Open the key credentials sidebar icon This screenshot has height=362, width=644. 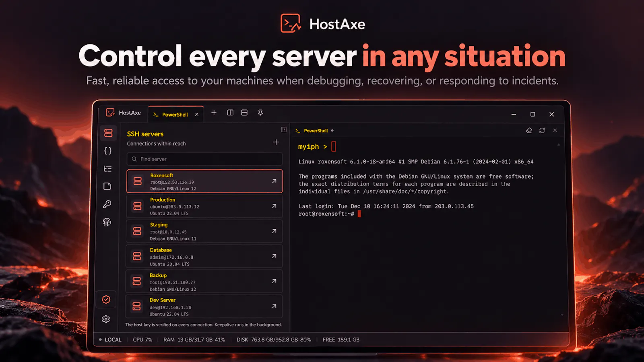[107, 204]
